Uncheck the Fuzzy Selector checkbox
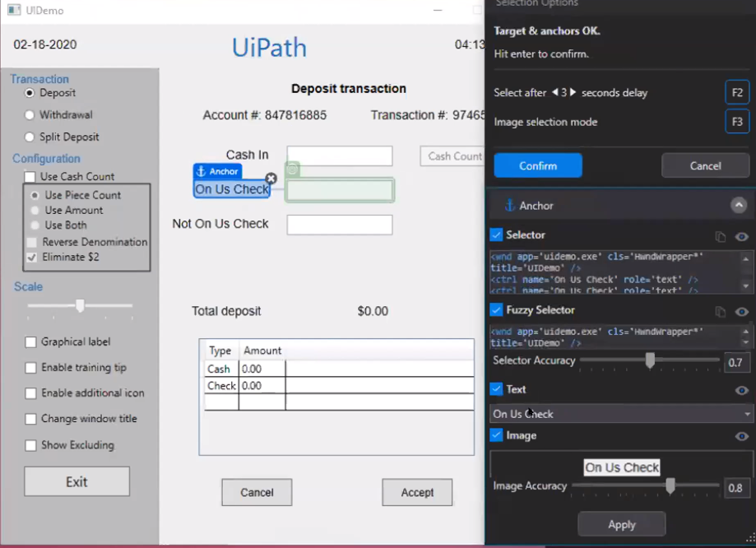The width and height of the screenshot is (756, 548). 496,309
